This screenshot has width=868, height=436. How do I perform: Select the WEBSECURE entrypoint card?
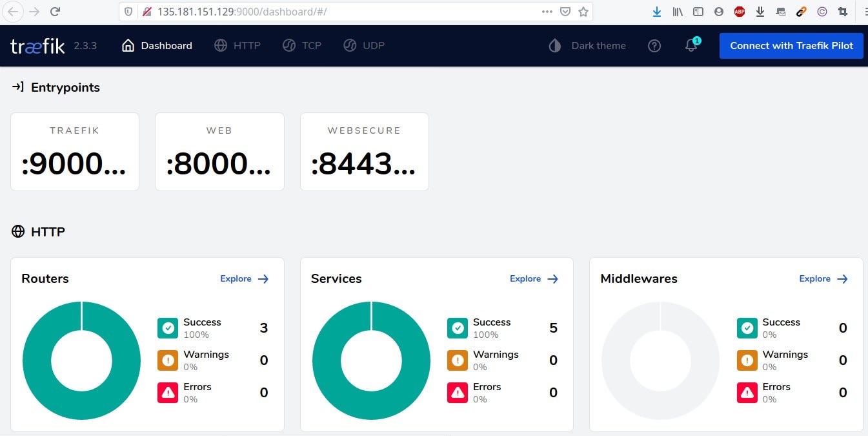pos(365,152)
